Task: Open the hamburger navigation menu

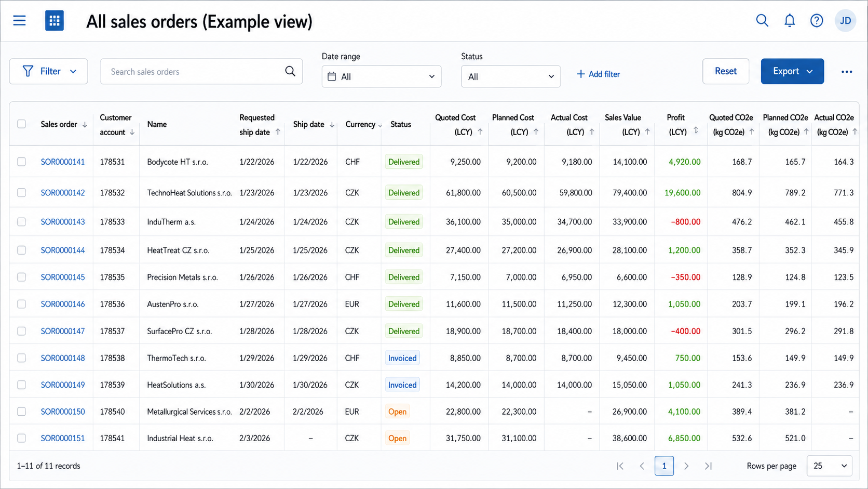Action: [x=19, y=21]
